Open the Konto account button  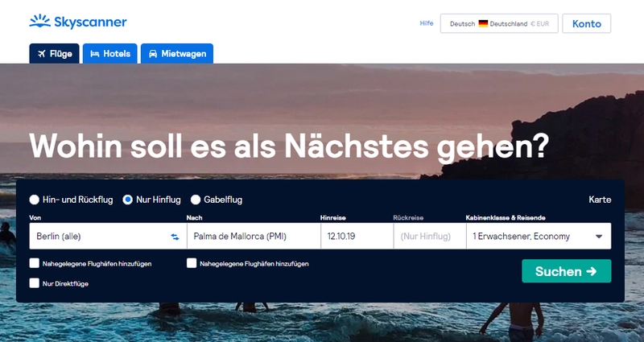[587, 23]
